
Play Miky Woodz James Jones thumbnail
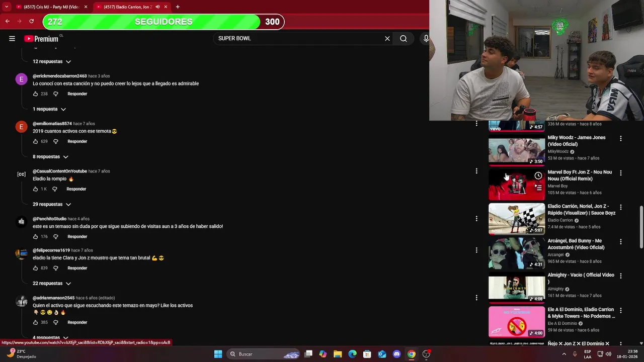(517, 150)
